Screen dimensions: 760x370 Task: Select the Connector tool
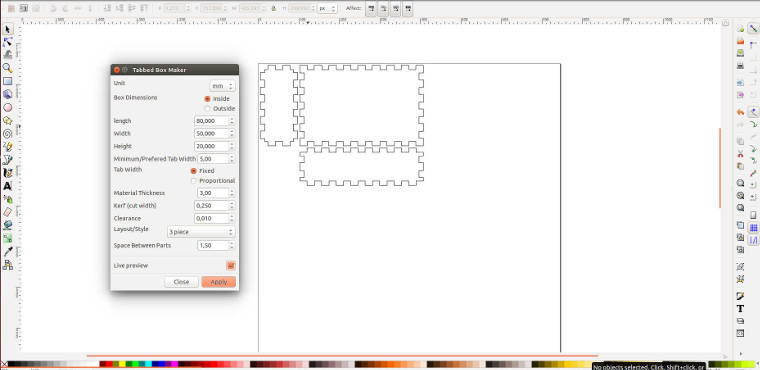(7, 265)
